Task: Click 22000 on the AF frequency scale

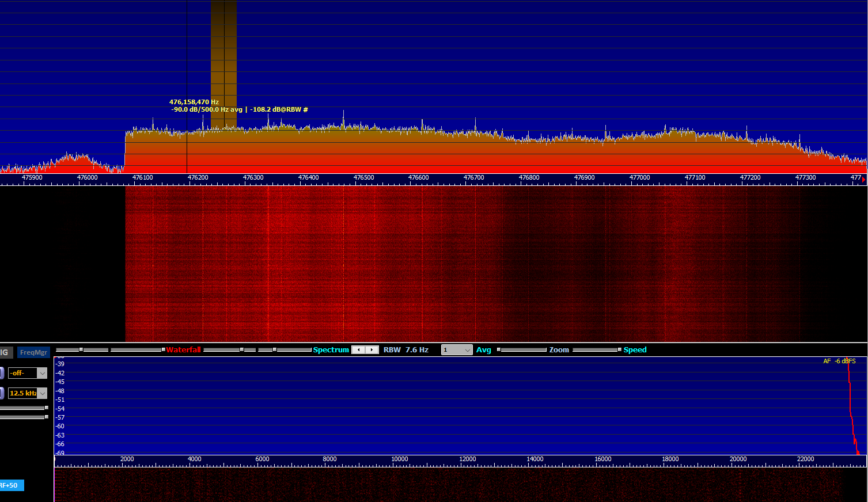Action: (x=806, y=459)
